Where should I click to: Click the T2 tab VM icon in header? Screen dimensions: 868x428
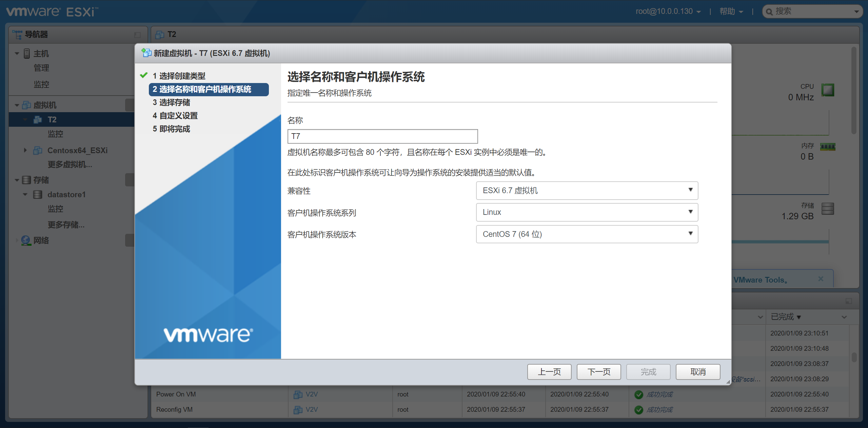click(160, 35)
